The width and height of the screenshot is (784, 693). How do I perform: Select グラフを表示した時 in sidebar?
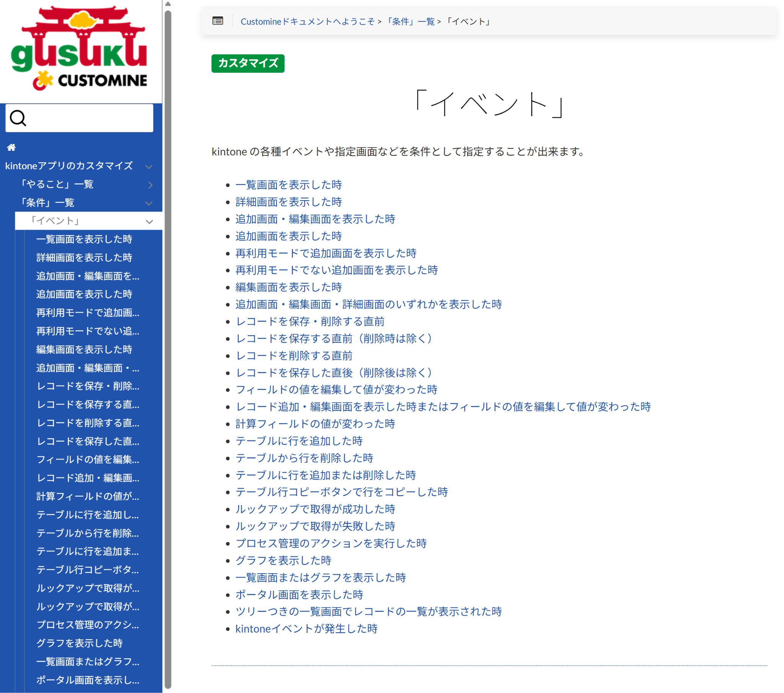79,643
